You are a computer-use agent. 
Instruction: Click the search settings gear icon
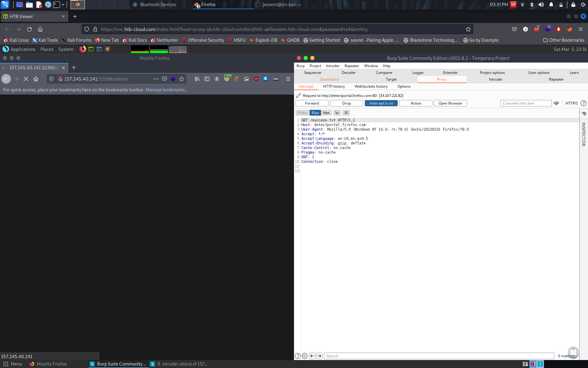[x=304, y=356]
